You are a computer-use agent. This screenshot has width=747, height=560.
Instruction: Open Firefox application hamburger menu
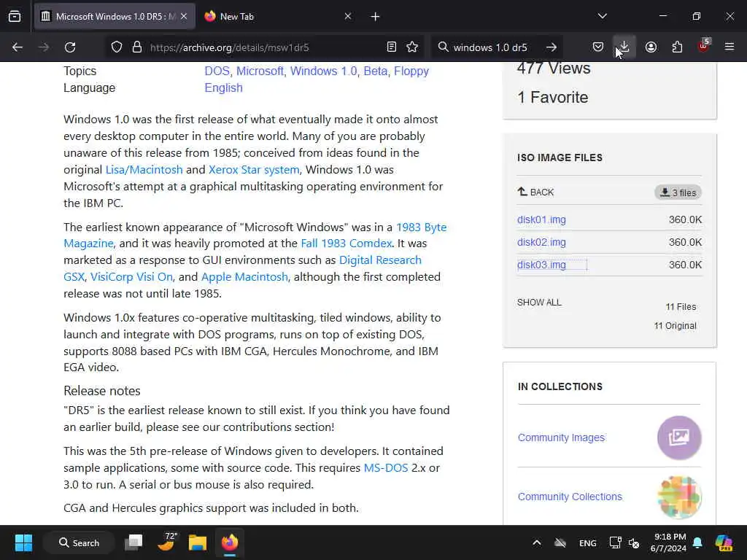tap(729, 47)
